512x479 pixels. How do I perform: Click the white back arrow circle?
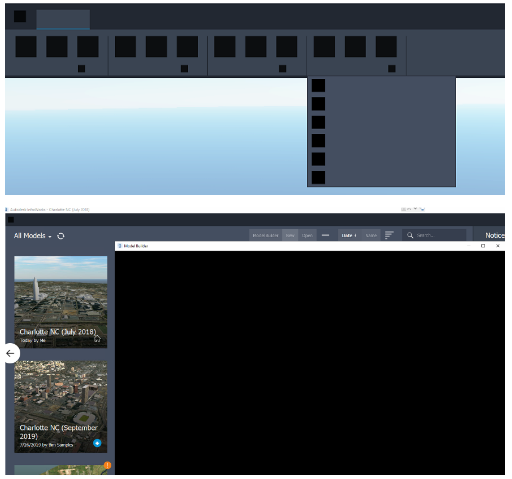point(11,353)
